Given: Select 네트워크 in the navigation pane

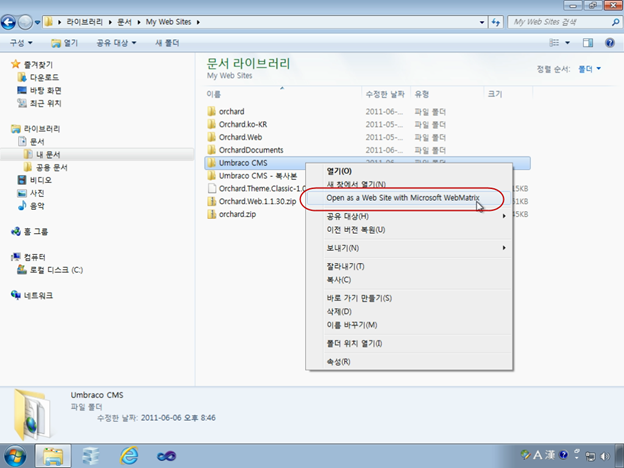Looking at the screenshot, I should [x=38, y=295].
